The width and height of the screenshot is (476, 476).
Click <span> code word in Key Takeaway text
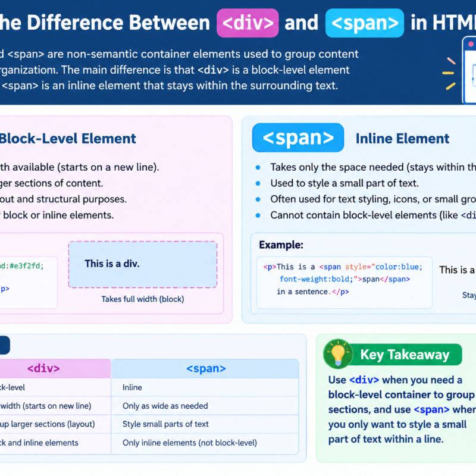click(431, 409)
